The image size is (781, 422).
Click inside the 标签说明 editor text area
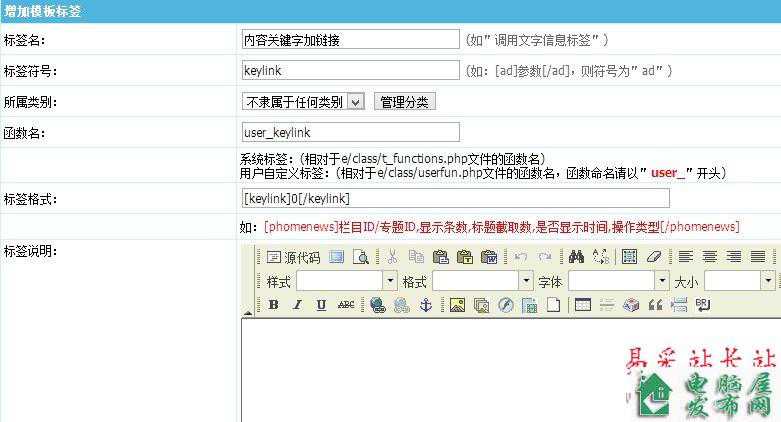point(511,370)
